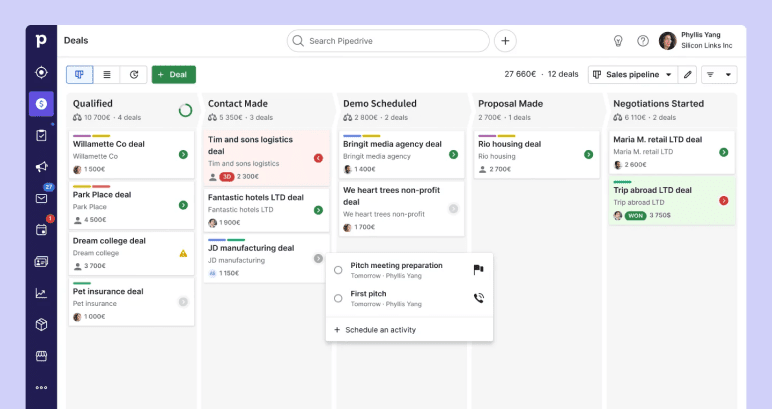Open the Sales pipeline dropdown
Screen dimensions: 772x409
point(633,74)
